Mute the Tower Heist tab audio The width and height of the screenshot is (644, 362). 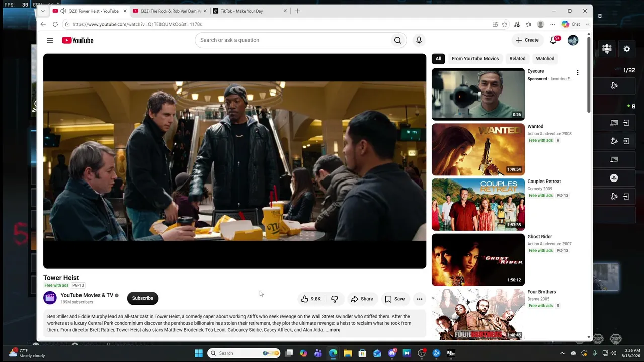pyautogui.click(x=63, y=11)
